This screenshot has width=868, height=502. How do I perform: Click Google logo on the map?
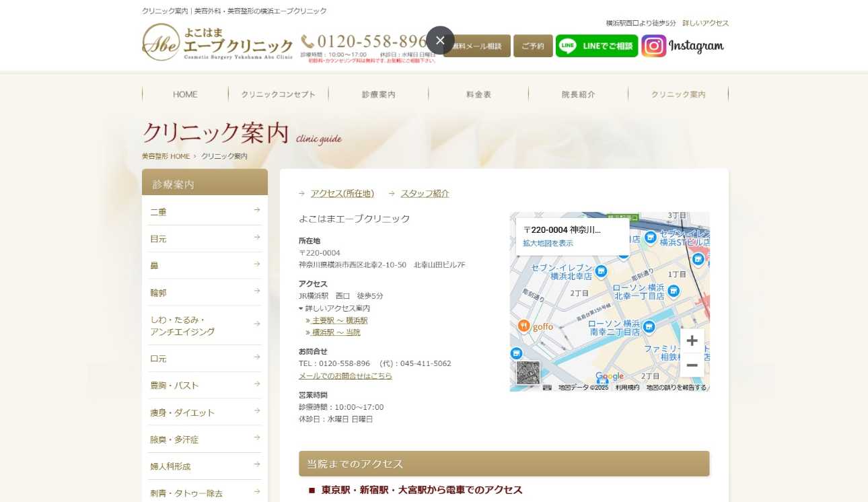point(610,377)
